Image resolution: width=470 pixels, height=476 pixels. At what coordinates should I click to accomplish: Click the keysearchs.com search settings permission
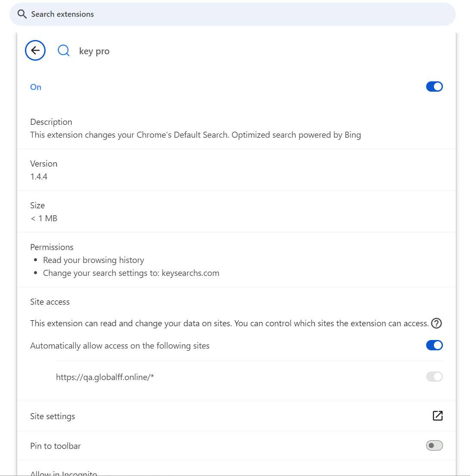point(131,273)
